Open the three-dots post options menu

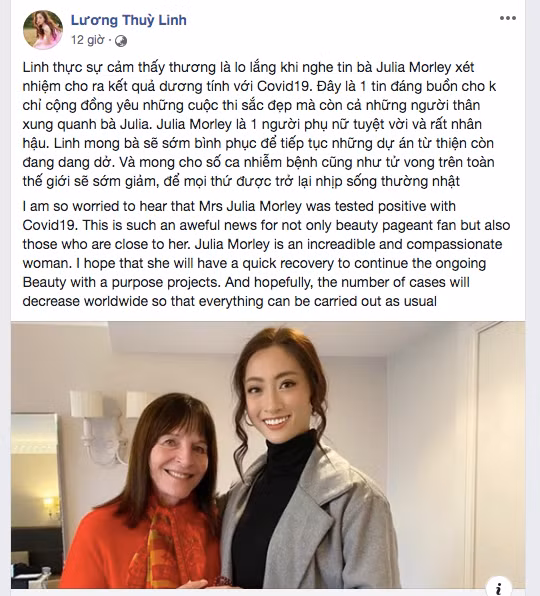508,18
